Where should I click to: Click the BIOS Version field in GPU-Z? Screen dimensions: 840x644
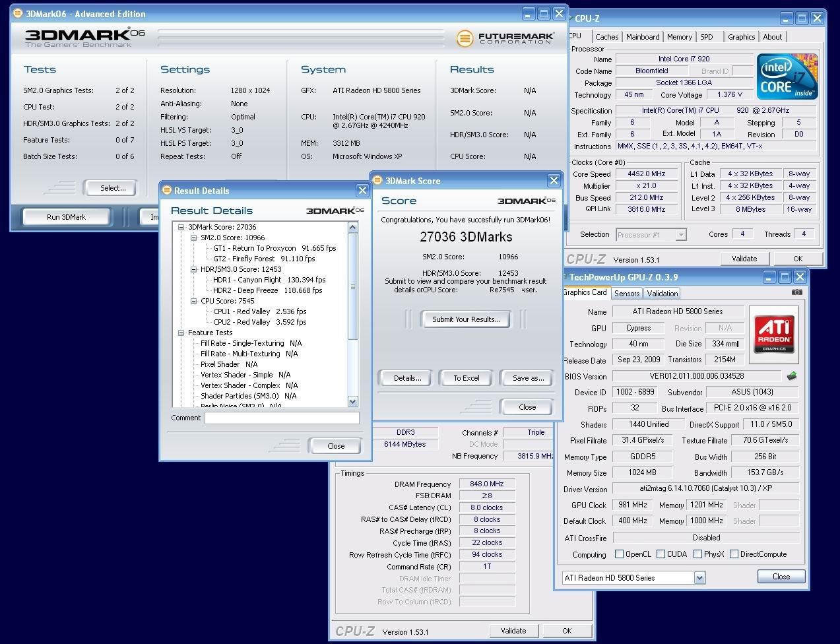pyautogui.click(x=697, y=376)
